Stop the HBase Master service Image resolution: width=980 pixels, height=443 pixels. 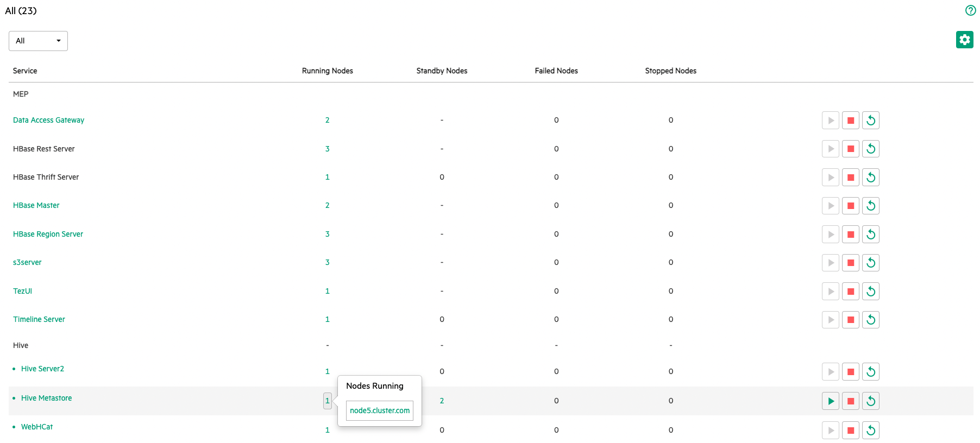850,206
